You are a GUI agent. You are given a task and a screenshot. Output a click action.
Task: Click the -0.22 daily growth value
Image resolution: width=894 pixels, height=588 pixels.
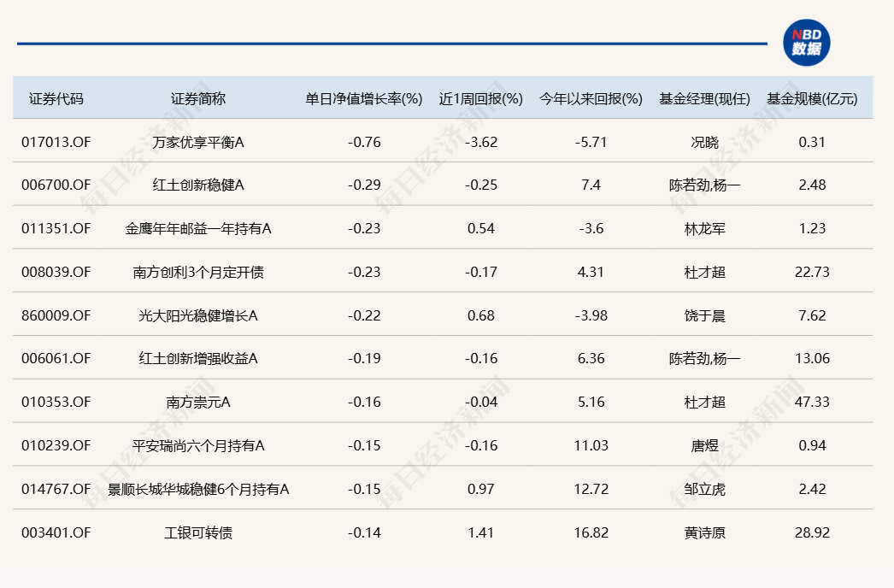pyautogui.click(x=364, y=315)
